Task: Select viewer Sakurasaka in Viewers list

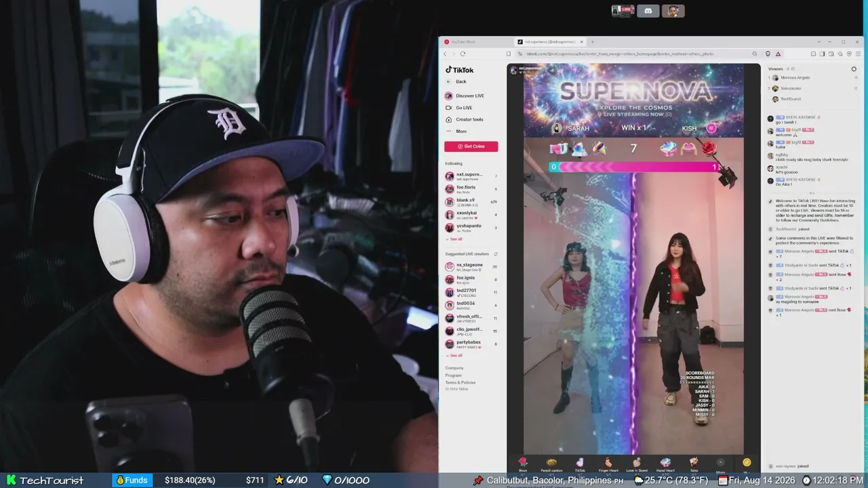Action: [812, 88]
